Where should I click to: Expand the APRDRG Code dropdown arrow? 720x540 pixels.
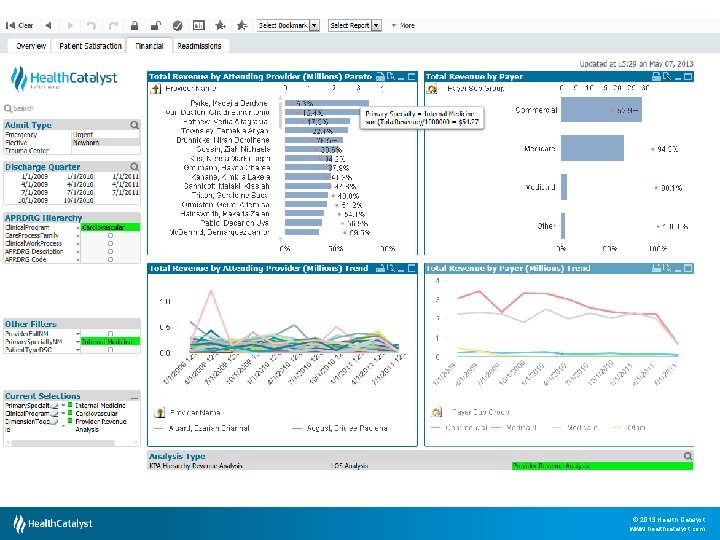coord(78,260)
